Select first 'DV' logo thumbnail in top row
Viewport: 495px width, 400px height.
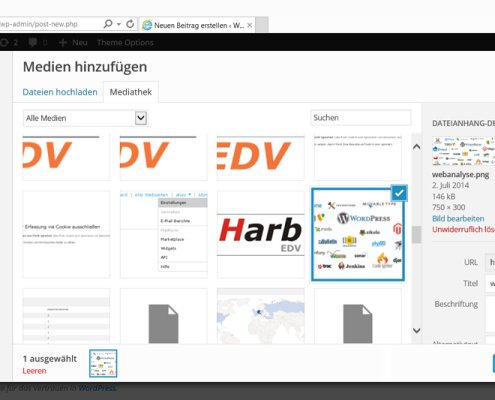[x=66, y=157]
